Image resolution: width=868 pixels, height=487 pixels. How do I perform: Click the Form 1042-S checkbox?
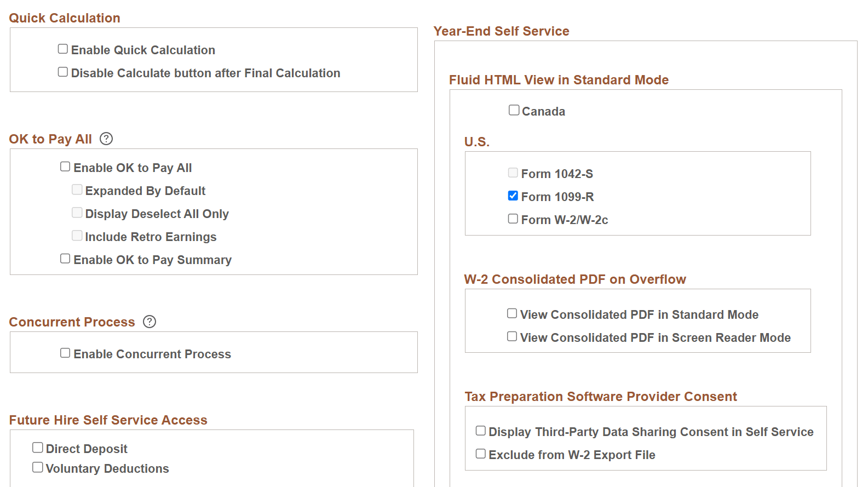click(513, 173)
